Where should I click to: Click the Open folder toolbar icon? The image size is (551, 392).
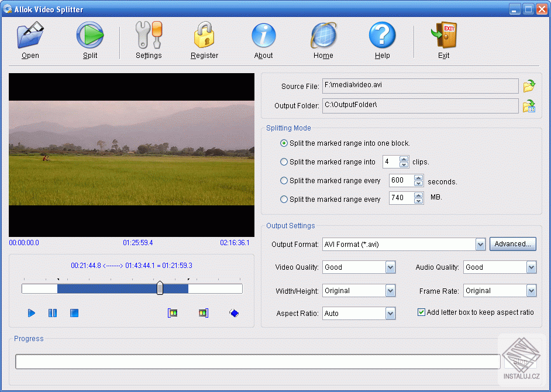click(30, 36)
